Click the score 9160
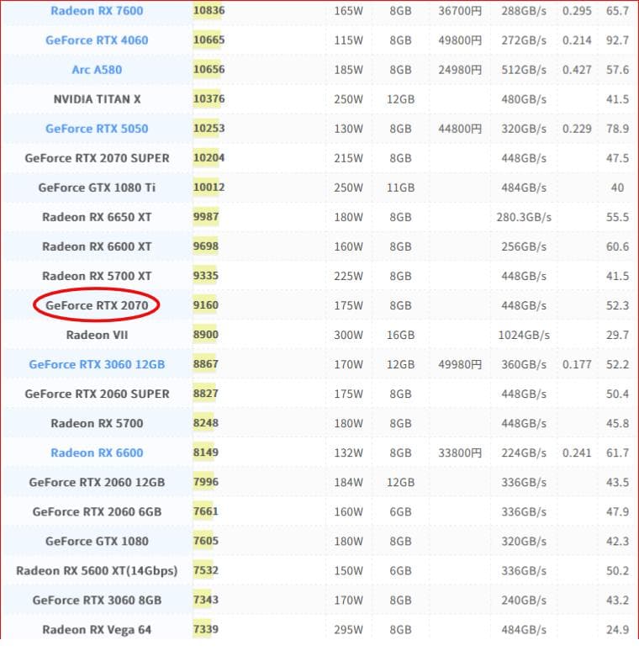 click(206, 305)
